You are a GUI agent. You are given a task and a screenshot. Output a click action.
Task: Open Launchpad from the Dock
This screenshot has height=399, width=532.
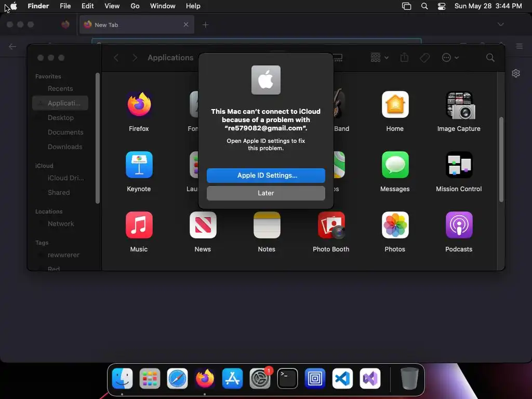(150, 378)
